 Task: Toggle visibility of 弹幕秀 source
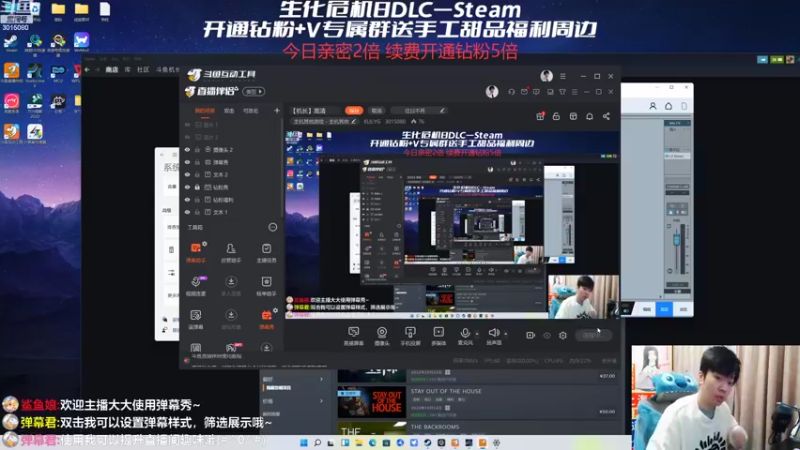187,162
